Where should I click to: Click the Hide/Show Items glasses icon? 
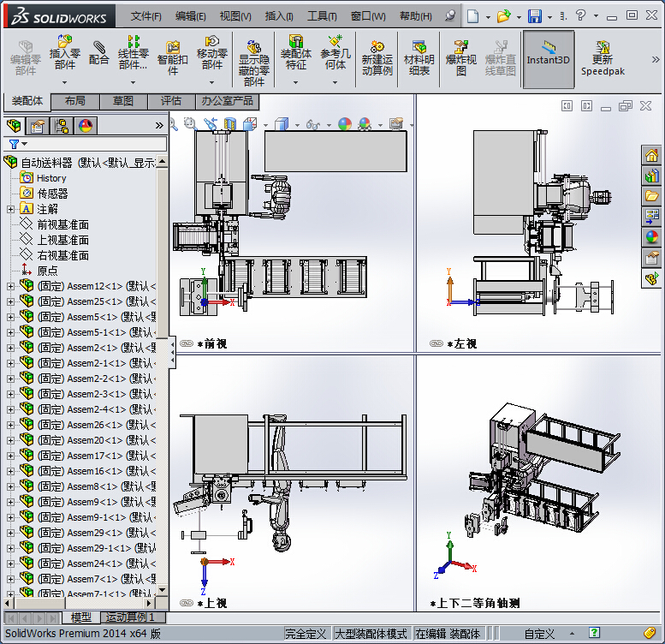pos(313,124)
